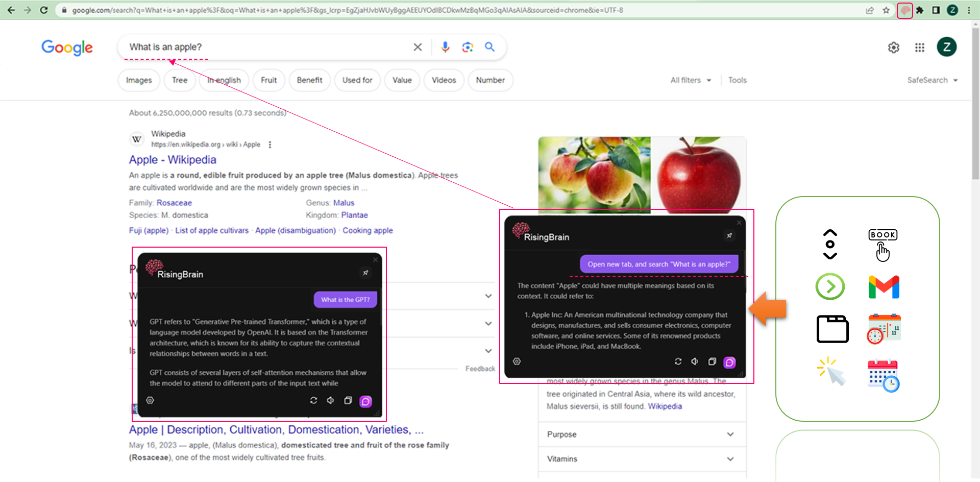Toggle read-aloud speaker in the Apple answer panel
Screen dimensions: 980x482
point(695,361)
